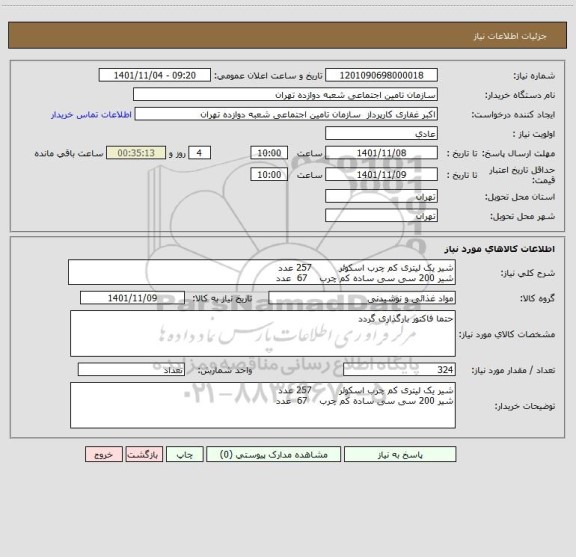Click the تاریخ و ساعت اعلان عمومی label
576x557 pixels.
(269, 76)
